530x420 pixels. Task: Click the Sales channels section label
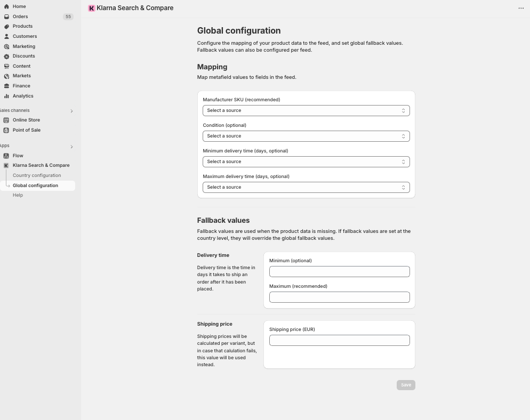[14, 110]
